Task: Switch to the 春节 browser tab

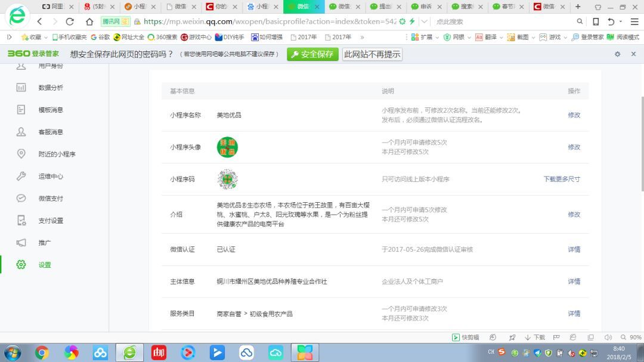Action: click(x=507, y=7)
